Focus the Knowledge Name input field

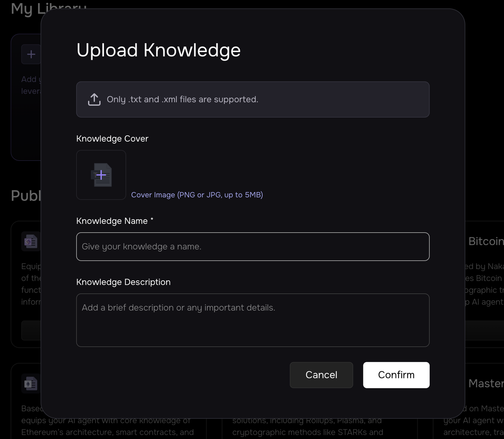coord(253,247)
